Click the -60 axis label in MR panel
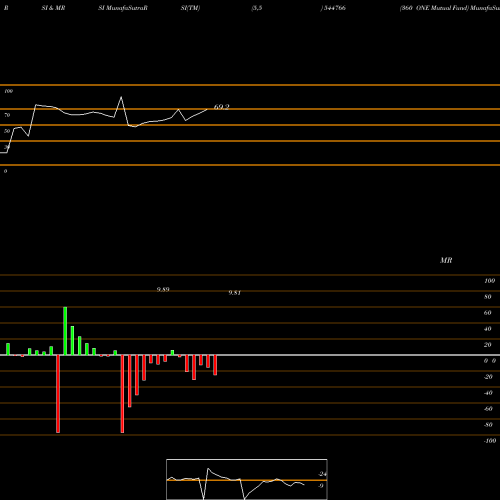Image resolution: width=500 pixels, height=500 pixels. tap(488, 409)
